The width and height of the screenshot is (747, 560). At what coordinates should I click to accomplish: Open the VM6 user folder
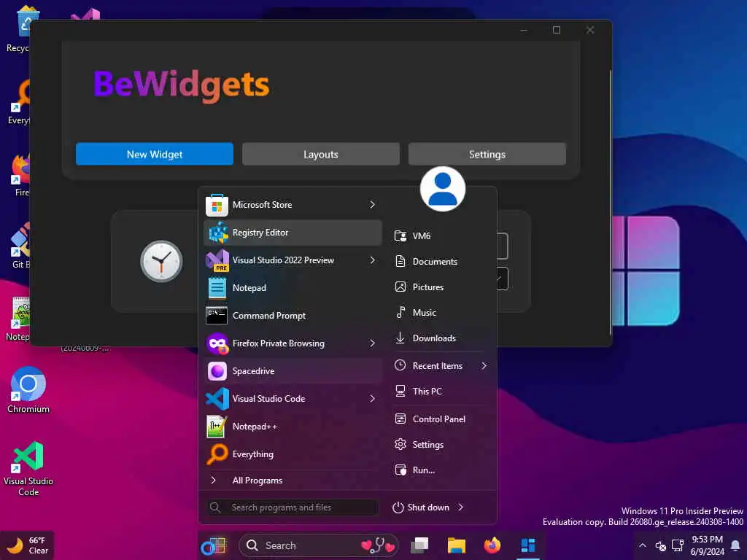[x=440, y=236]
